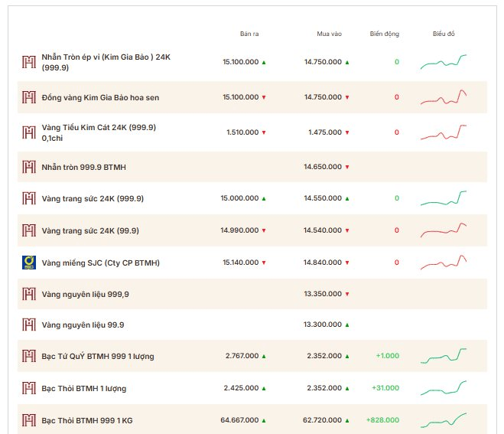
Task: Click the red down arrow beside 15.140.000
Action: 264,263
